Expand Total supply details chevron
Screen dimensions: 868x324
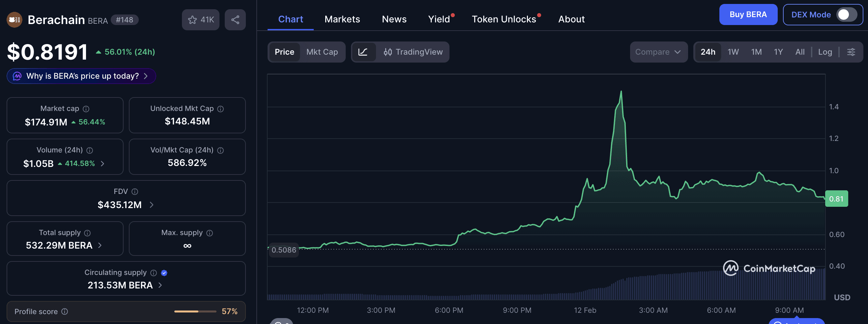[100, 246]
